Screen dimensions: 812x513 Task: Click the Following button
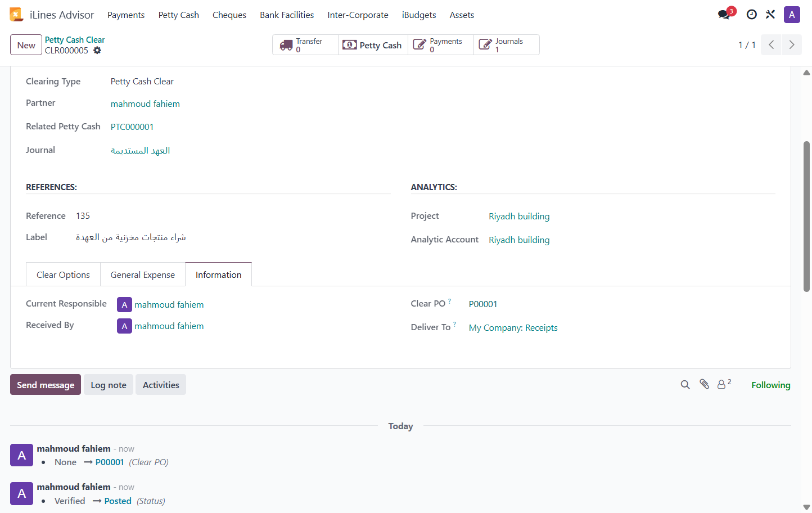pos(771,385)
